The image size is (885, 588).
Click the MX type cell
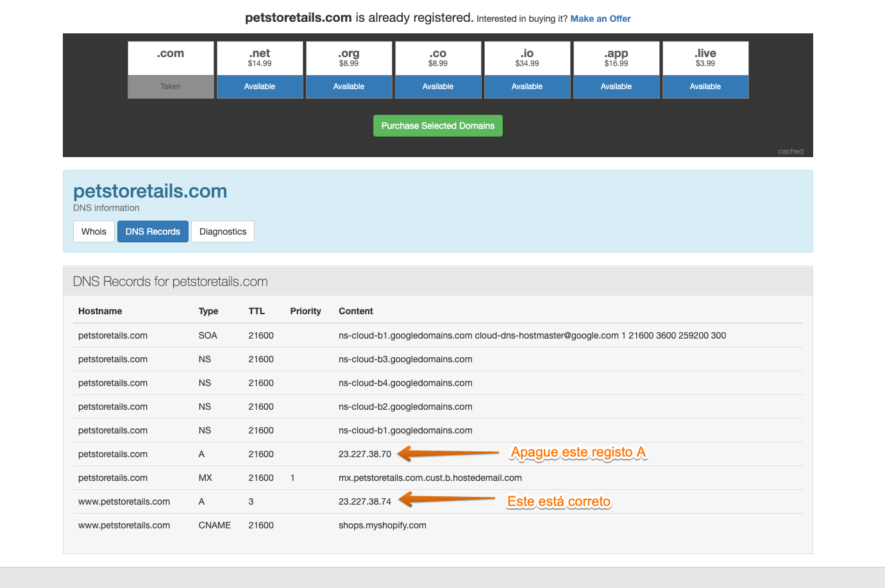coord(205,478)
